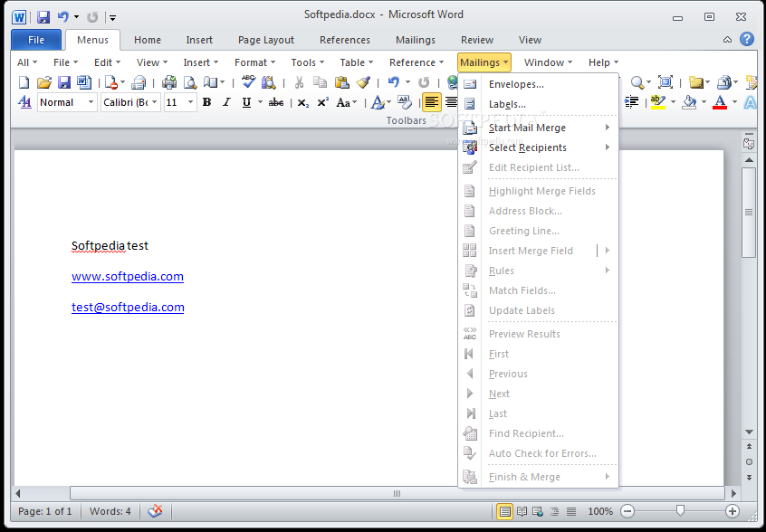Toggle Strikethrough abc formatting

276,102
